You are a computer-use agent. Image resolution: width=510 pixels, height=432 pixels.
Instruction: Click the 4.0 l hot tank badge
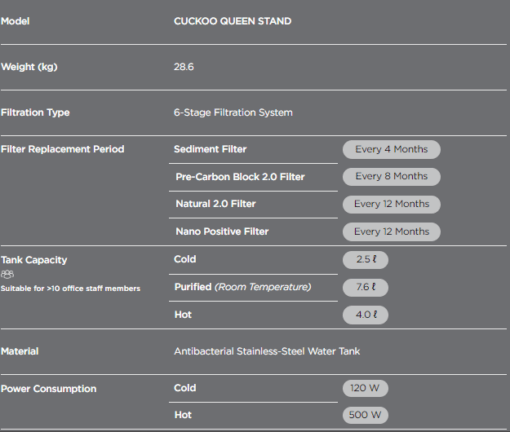[365, 315]
